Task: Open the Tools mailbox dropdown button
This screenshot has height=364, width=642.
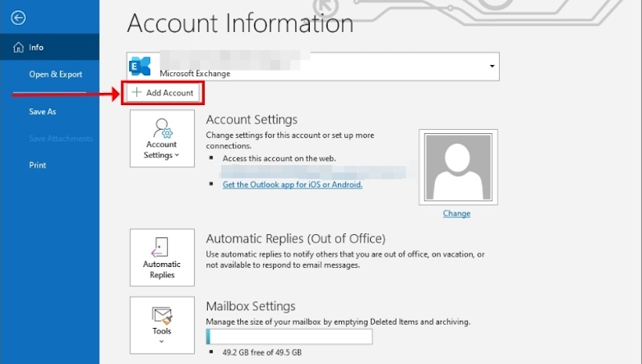Action: pos(162,326)
